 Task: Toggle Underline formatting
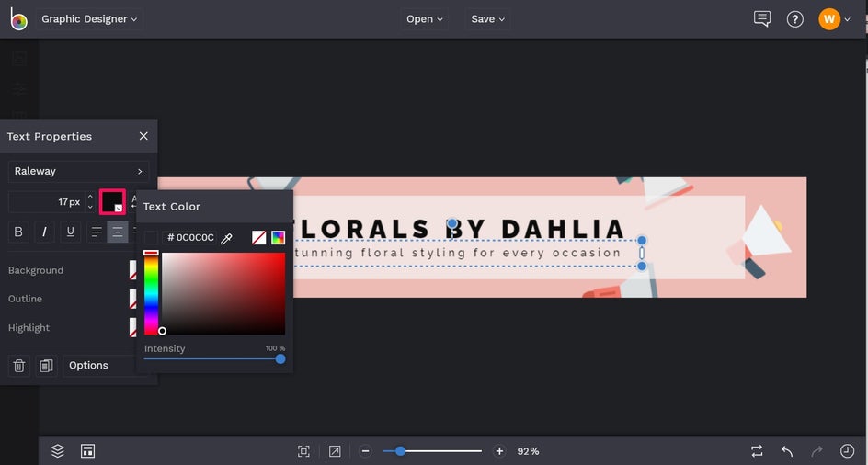point(70,232)
